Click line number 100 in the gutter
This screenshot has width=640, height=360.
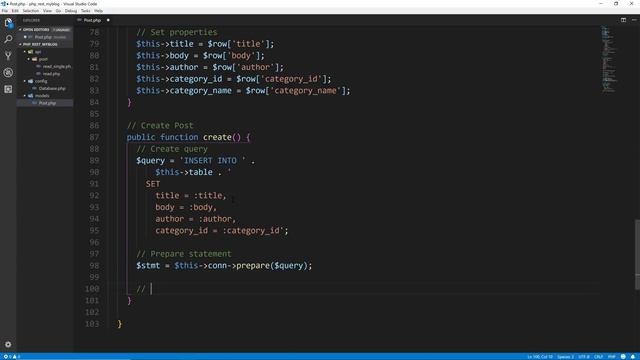coord(92,289)
